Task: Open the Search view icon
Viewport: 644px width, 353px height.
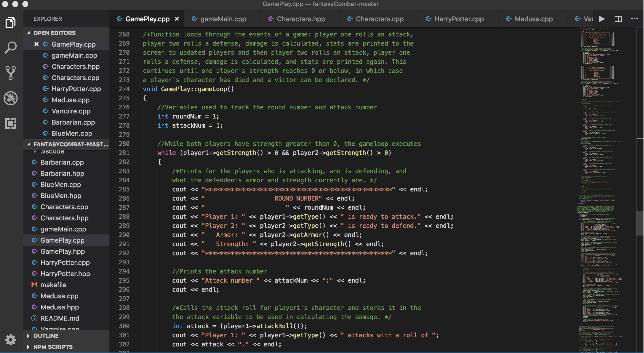Action: [x=10, y=48]
